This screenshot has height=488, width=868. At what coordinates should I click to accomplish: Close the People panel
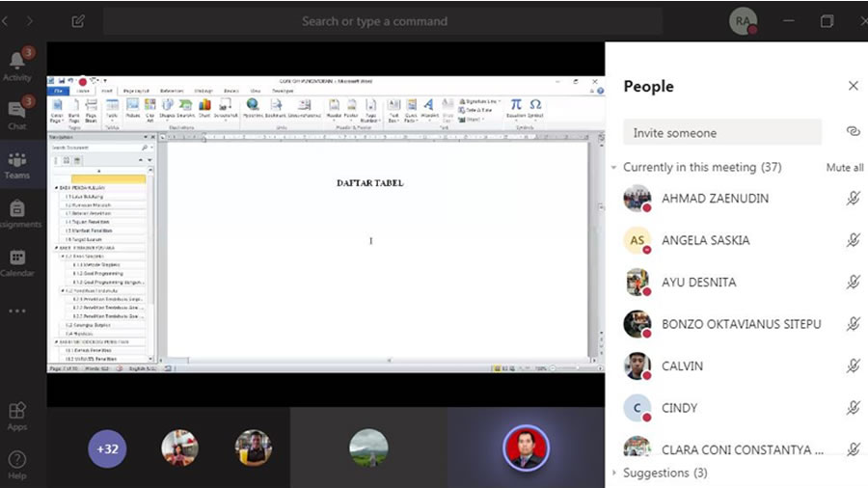(853, 86)
